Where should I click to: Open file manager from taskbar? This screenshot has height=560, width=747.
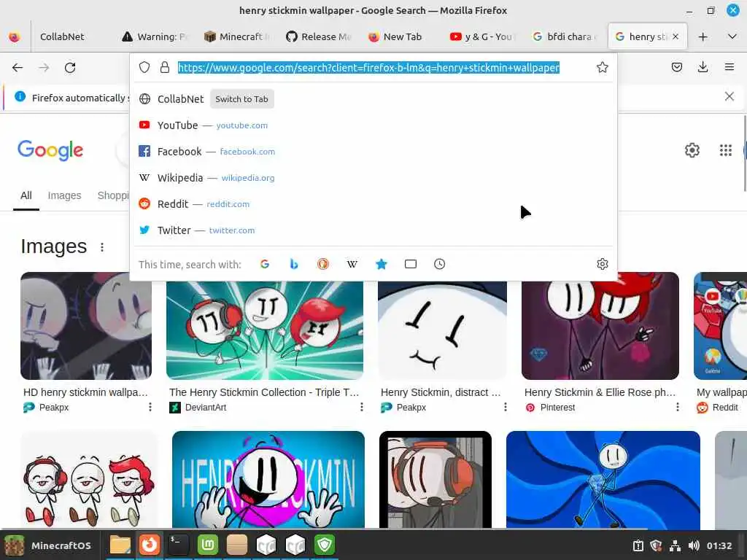[x=120, y=545]
